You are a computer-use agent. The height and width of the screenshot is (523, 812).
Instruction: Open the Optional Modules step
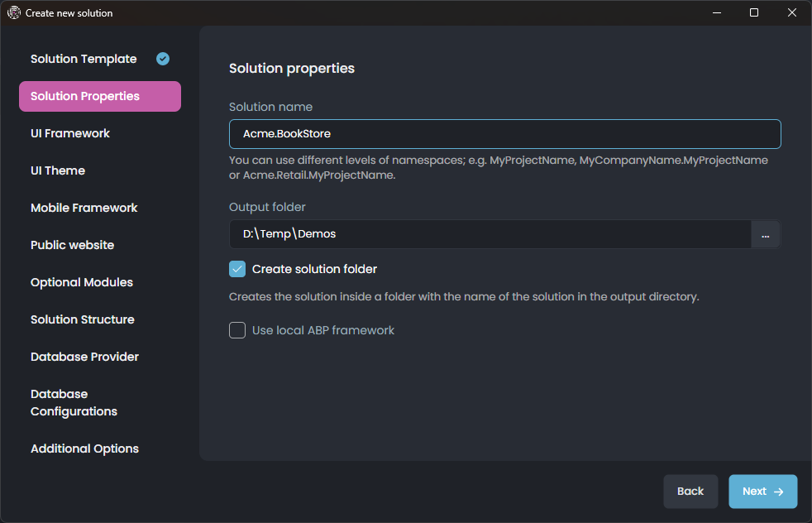[81, 282]
